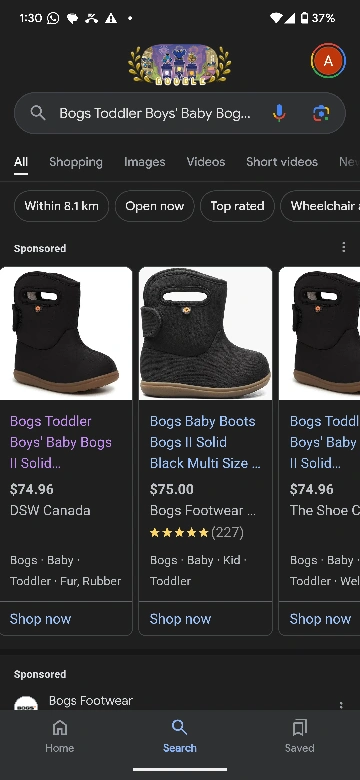360x780 pixels.
Task: Open DSW Canada Bogs Toddler product title
Action: (61, 442)
